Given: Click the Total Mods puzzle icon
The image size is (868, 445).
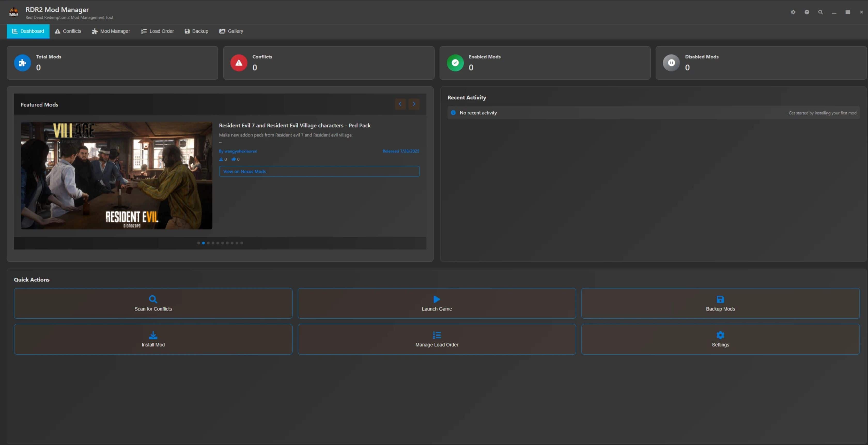Looking at the screenshot, I should [22, 63].
